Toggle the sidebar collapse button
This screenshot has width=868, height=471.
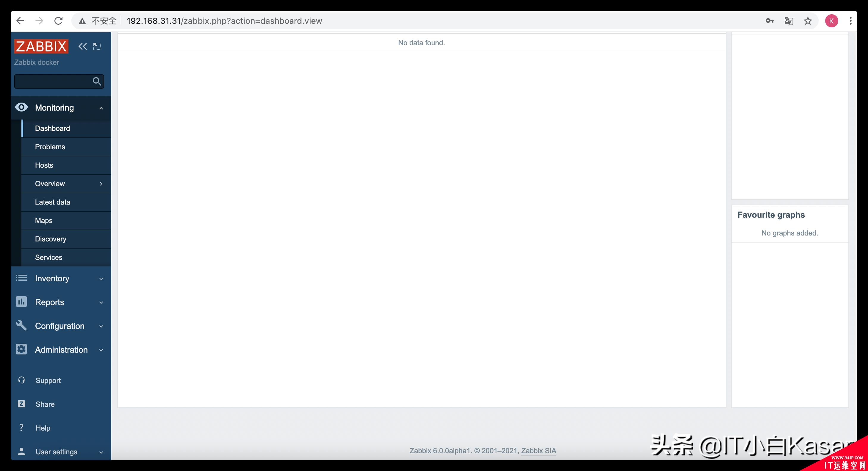tap(82, 46)
